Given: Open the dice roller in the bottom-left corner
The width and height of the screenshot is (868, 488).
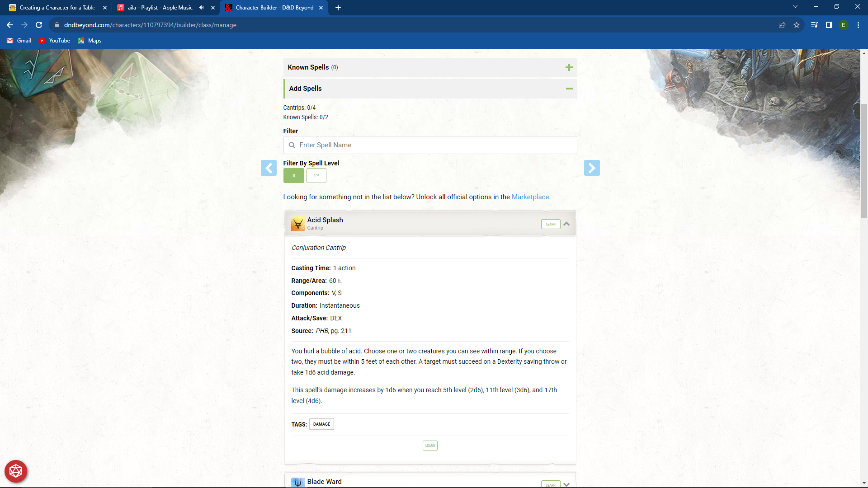Looking at the screenshot, I should coord(15,471).
